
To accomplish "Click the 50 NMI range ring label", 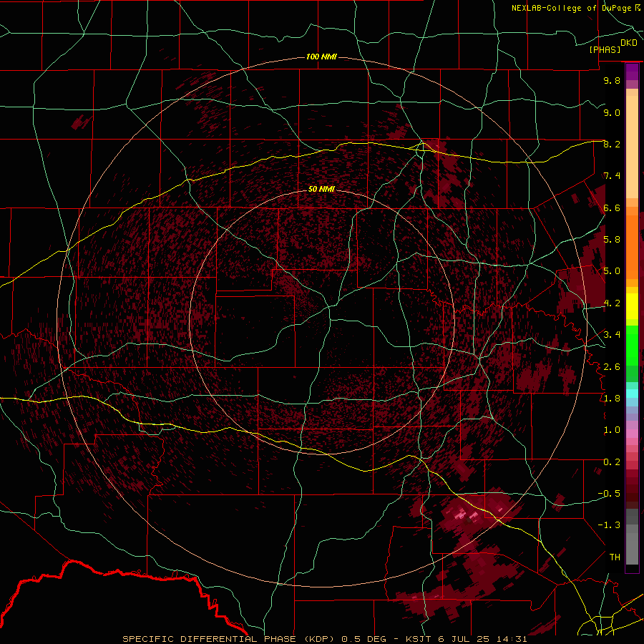I will pyautogui.click(x=321, y=189).
